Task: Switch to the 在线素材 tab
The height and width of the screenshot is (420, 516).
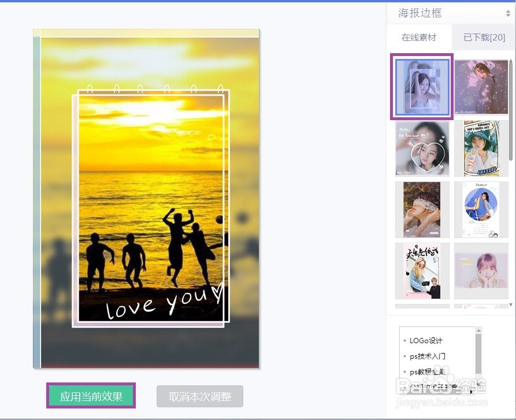Action: point(419,37)
